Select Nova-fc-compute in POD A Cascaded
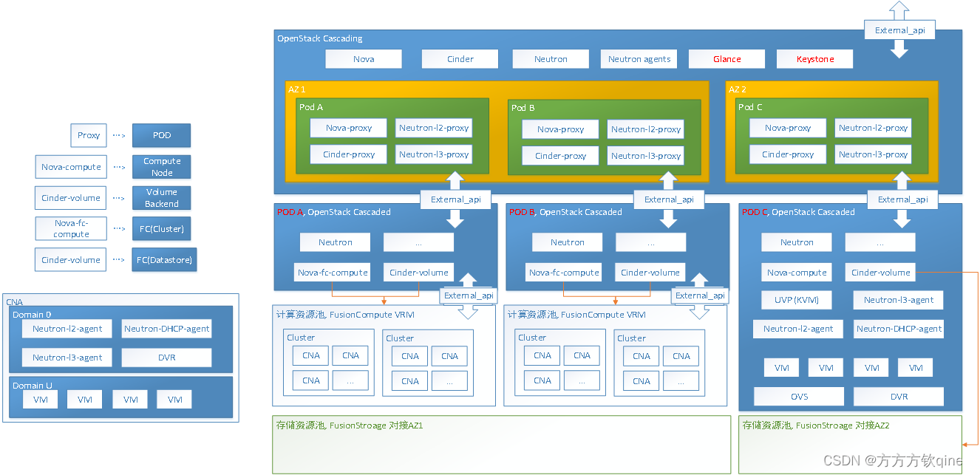 333,273
